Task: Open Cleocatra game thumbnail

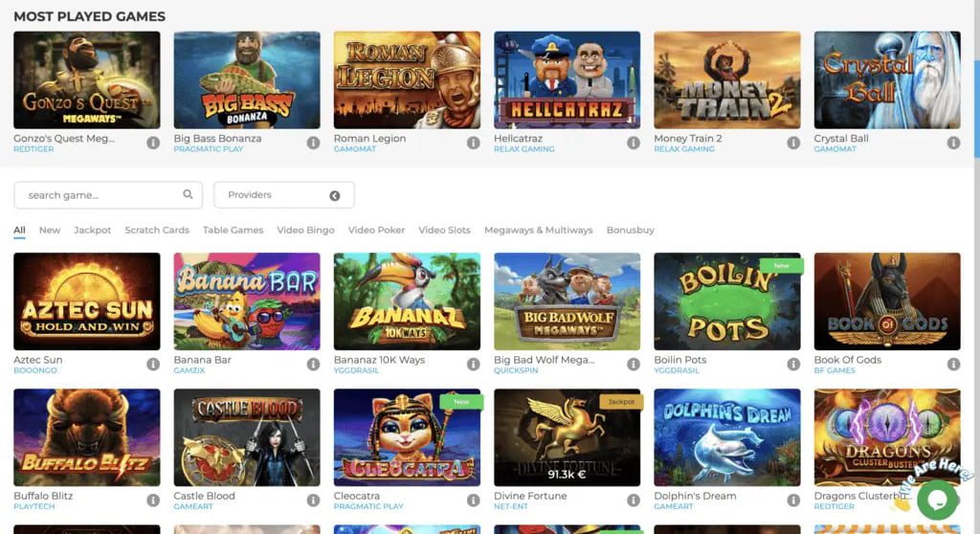Action: [x=407, y=437]
